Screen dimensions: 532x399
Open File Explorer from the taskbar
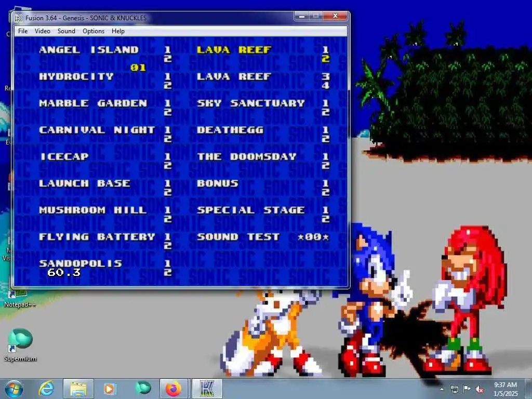point(78,389)
